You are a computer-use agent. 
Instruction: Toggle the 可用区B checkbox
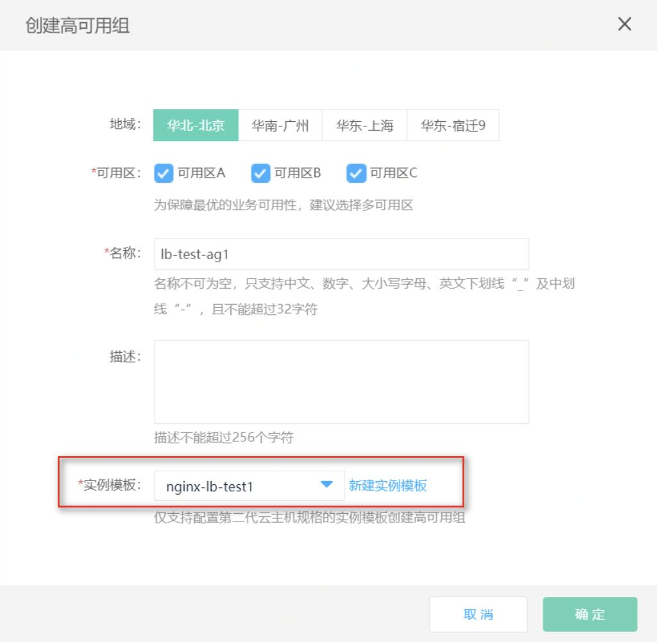260,173
